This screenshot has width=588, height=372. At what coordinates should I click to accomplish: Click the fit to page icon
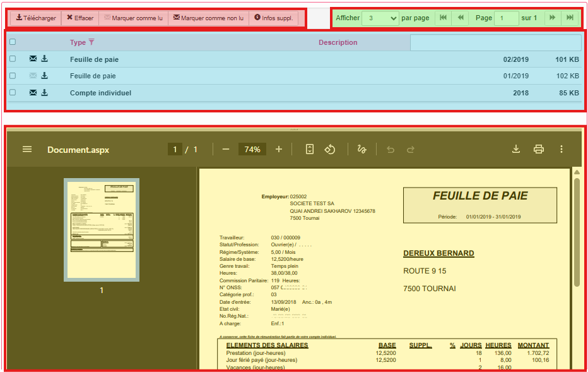pyautogui.click(x=309, y=150)
